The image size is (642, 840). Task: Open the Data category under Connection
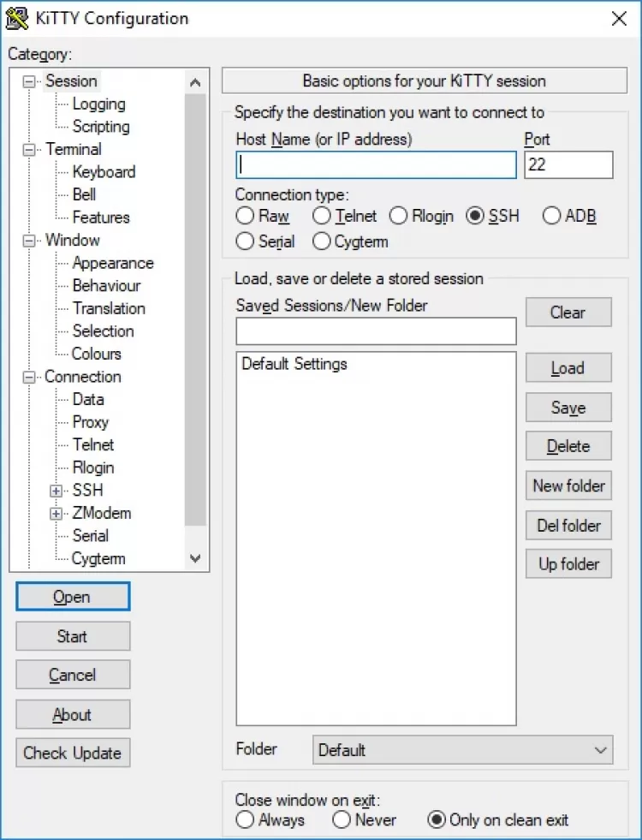(88, 399)
